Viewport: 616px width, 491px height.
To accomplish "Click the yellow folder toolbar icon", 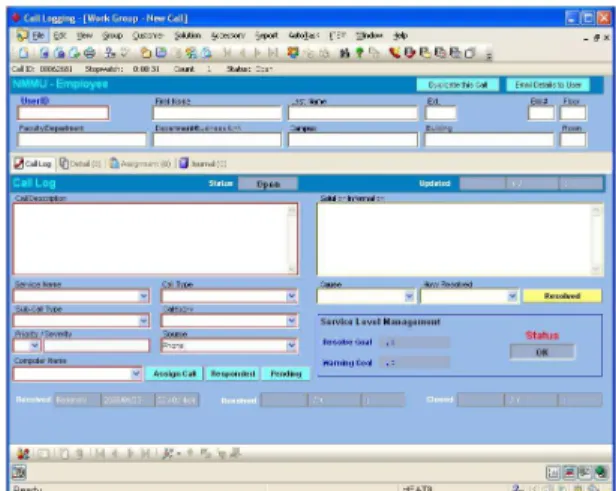I will pos(146,53).
